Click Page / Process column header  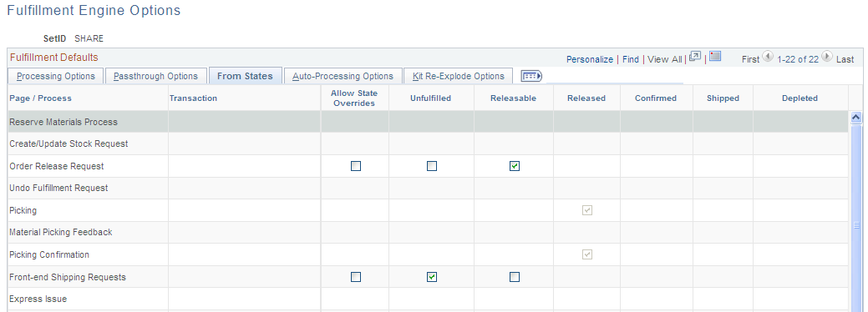40,98
